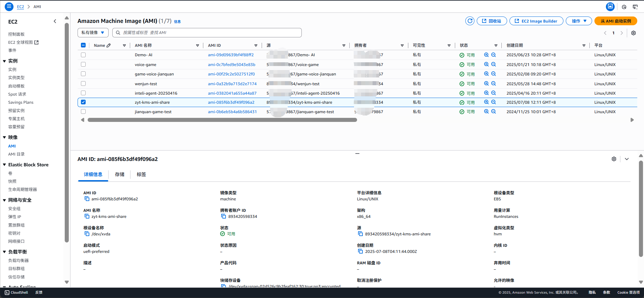Copy the AMI ID in details panel
This screenshot has width=644, height=298.
point(87,199)
